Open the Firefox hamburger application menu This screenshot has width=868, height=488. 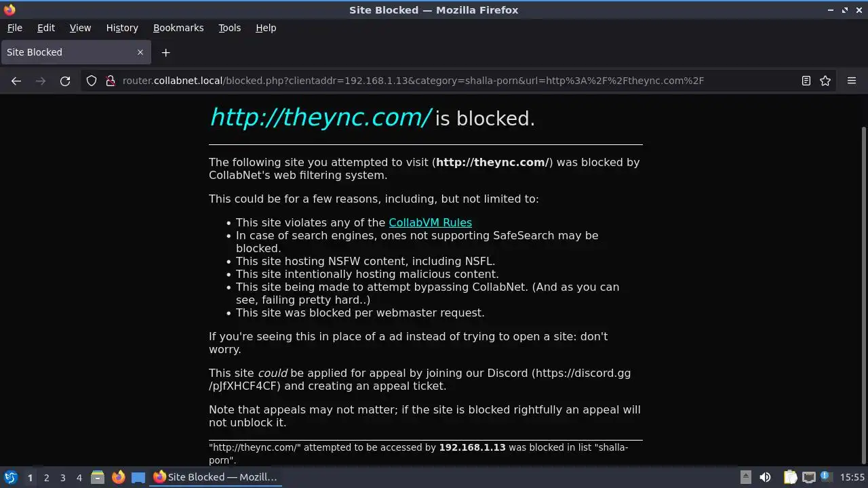tap(852, 81)
